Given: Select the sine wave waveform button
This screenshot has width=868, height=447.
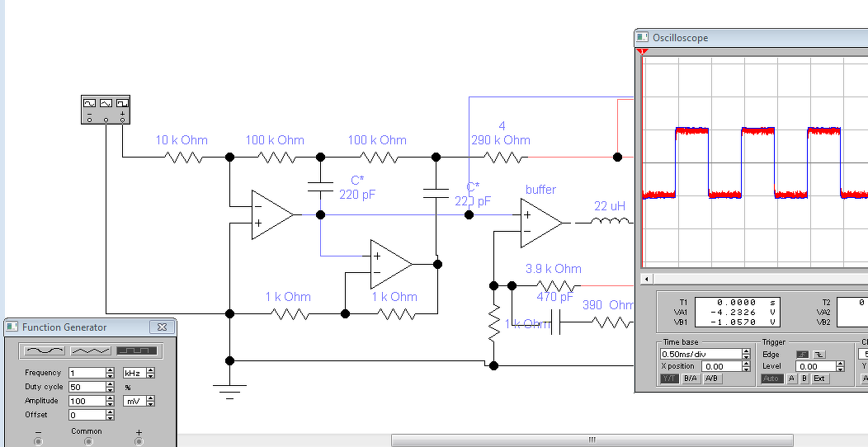Looking at the screenshot, I should pos(45,351).
